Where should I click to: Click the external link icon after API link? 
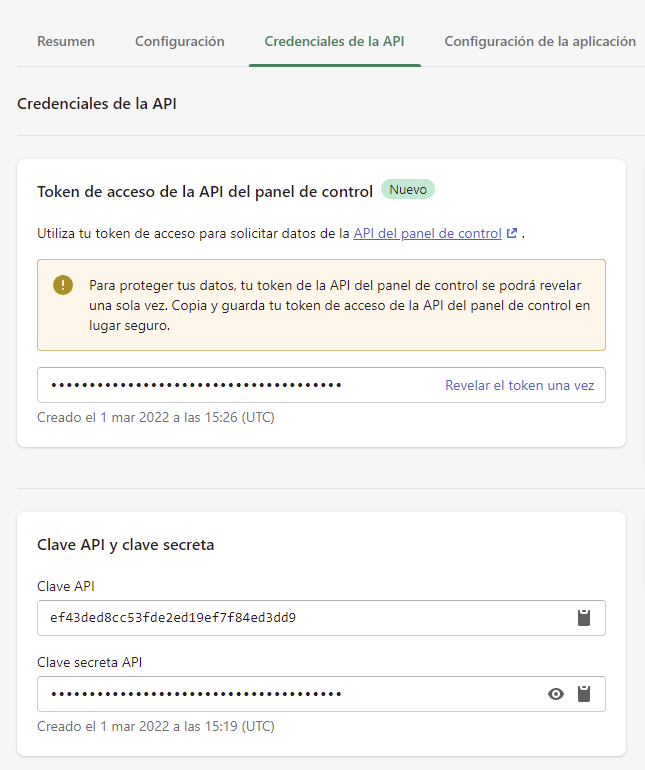pos(512,233)
